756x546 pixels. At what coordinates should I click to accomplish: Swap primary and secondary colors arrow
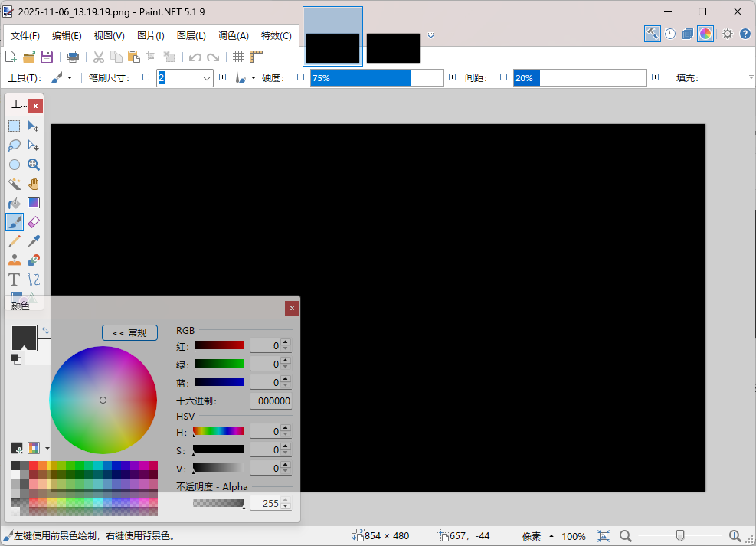45,331
